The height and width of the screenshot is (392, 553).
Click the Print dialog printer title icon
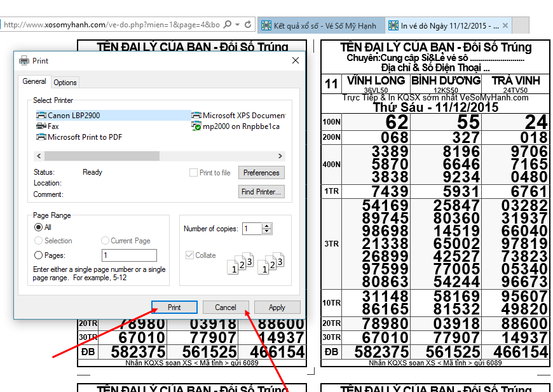pos(24,60)
